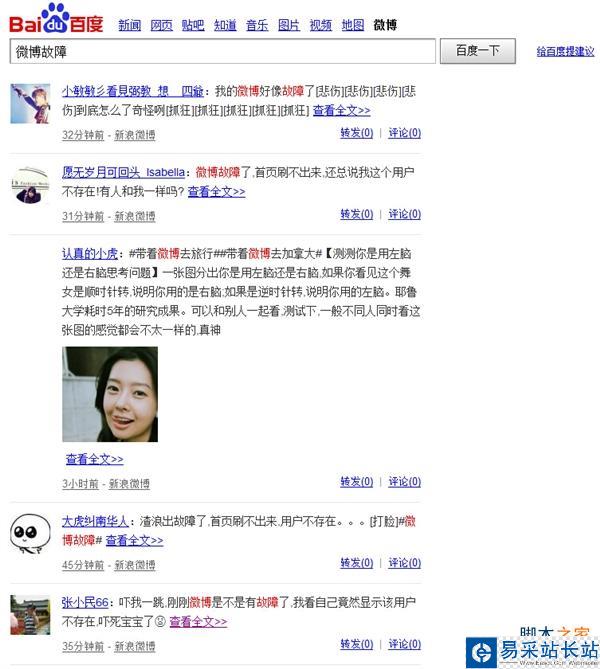600x669 pixels.
Task: Click 查看全文>> in Isabella's post
Action: (216, 192)
